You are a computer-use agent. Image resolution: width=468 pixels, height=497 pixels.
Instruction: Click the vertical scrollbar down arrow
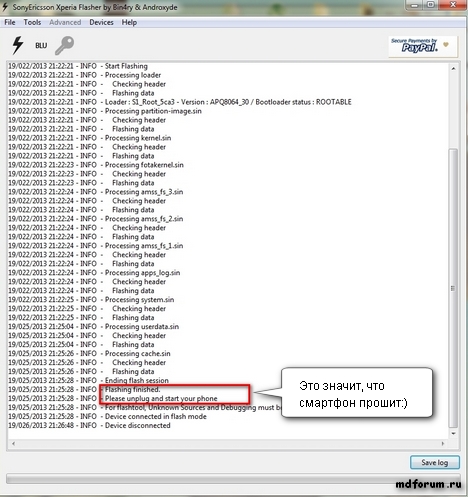point(453,434)
